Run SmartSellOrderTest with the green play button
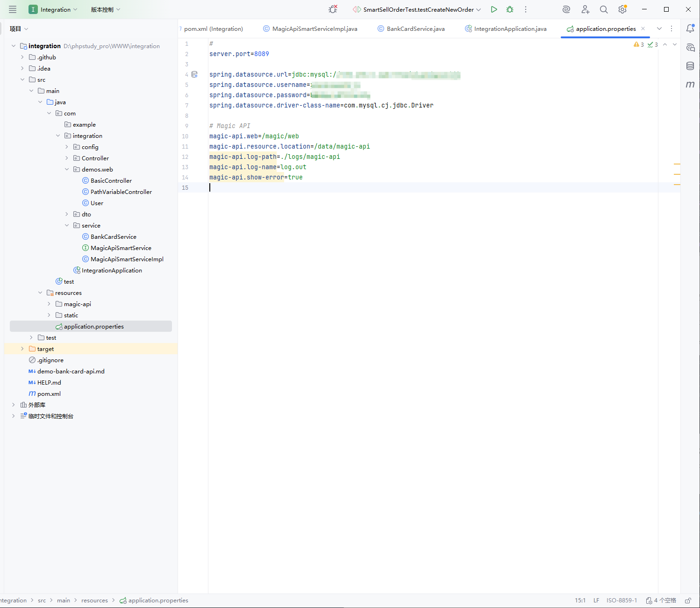Viewport: 700px width, 608px height. point(494,9)
